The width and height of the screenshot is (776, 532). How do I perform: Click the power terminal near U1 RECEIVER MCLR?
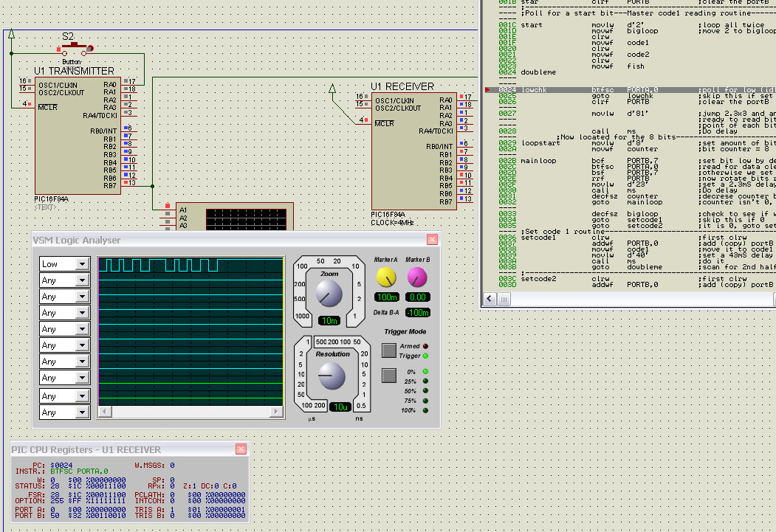332,89
